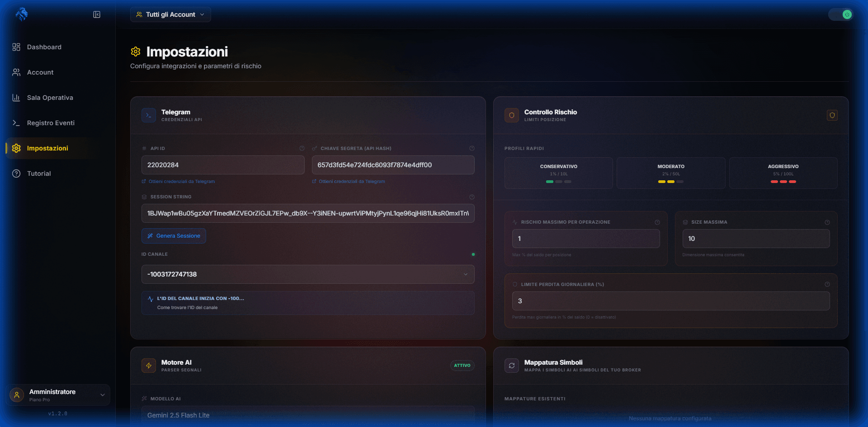Click the help icon for Size Massima

(x=827, y=222)
